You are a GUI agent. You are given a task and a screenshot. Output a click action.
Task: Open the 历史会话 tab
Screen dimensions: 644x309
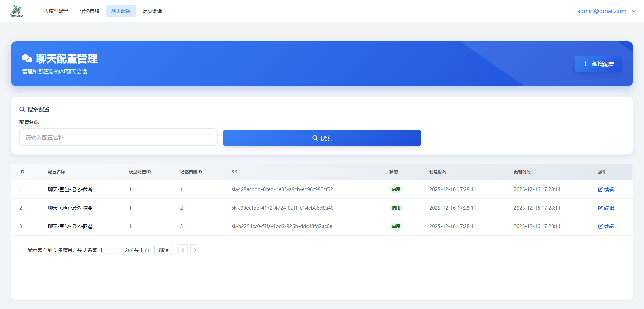coord(152,11)
